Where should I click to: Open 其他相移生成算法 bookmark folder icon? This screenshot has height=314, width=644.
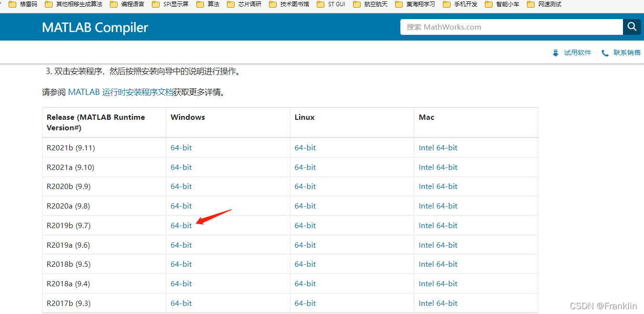[x=48, y=4]
